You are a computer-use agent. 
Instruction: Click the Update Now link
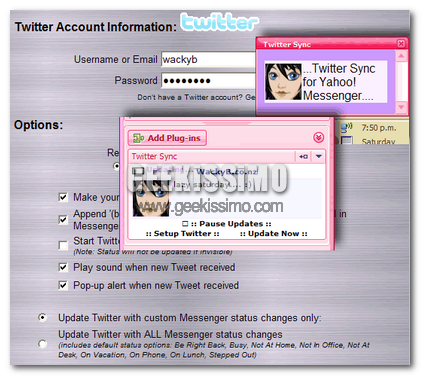pyautogui.click(x=273, y=234)
